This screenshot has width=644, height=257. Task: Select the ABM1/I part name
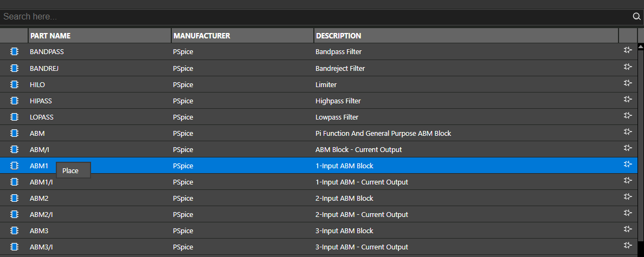42,182
